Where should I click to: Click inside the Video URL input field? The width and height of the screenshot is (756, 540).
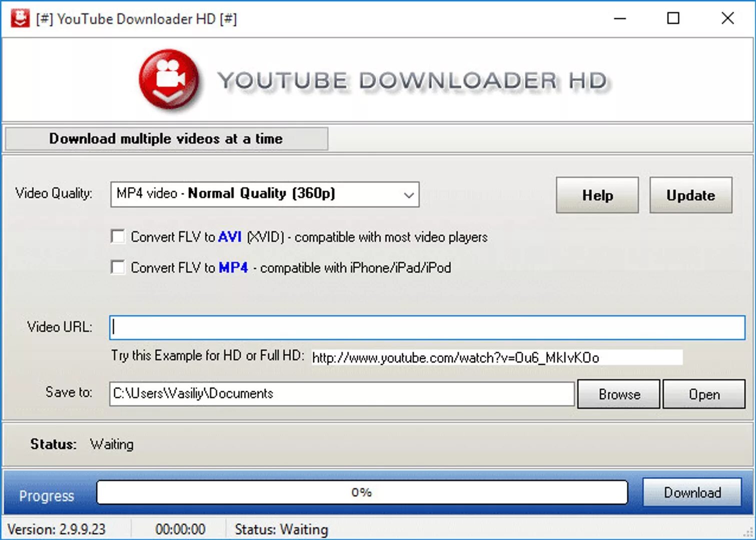[427, 327]
